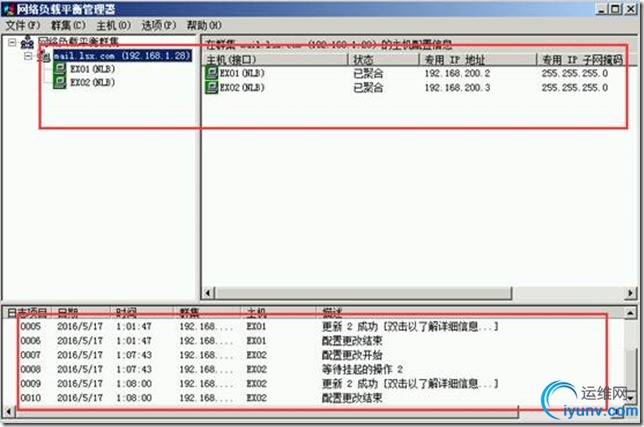644x427 pixels.
Task: Click host list scrollbar left arrow
Action: click(208, 293)
